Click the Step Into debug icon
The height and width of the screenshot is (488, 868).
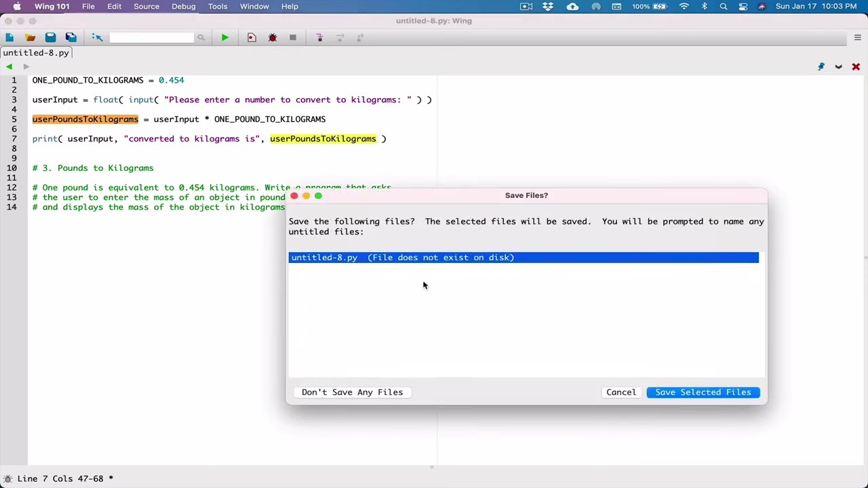[319, 37]
